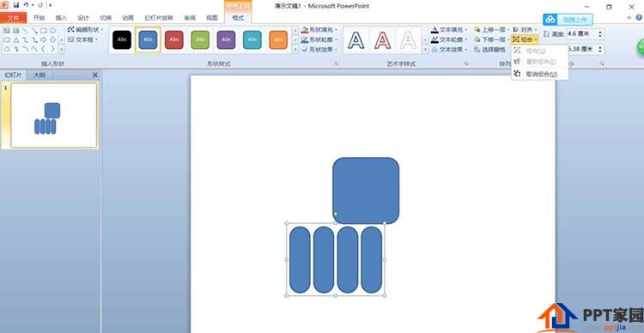644x333 pixels.
Task: Open 文本轮廓 (Text Outline) menu
Action: [x=449, y=39]
